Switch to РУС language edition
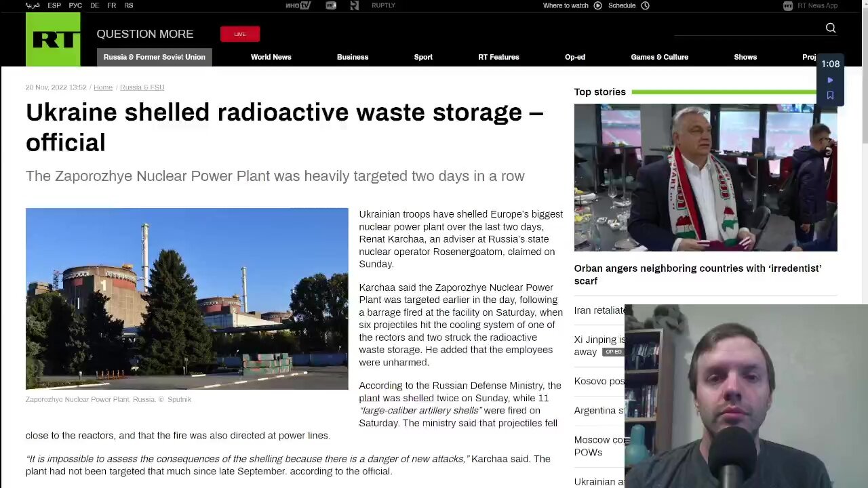 [75, 5]
